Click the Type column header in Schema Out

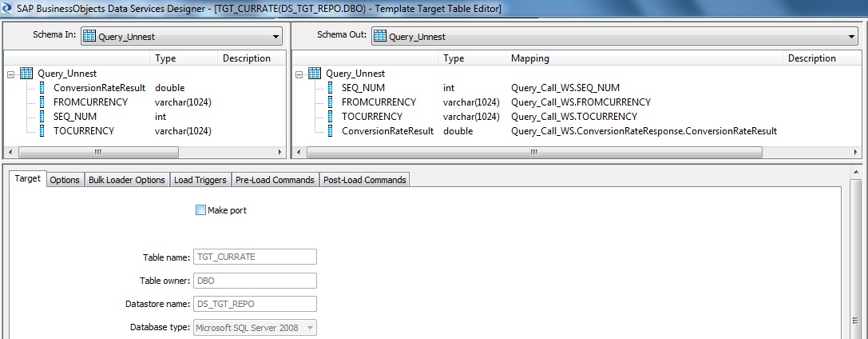(472, 58)
